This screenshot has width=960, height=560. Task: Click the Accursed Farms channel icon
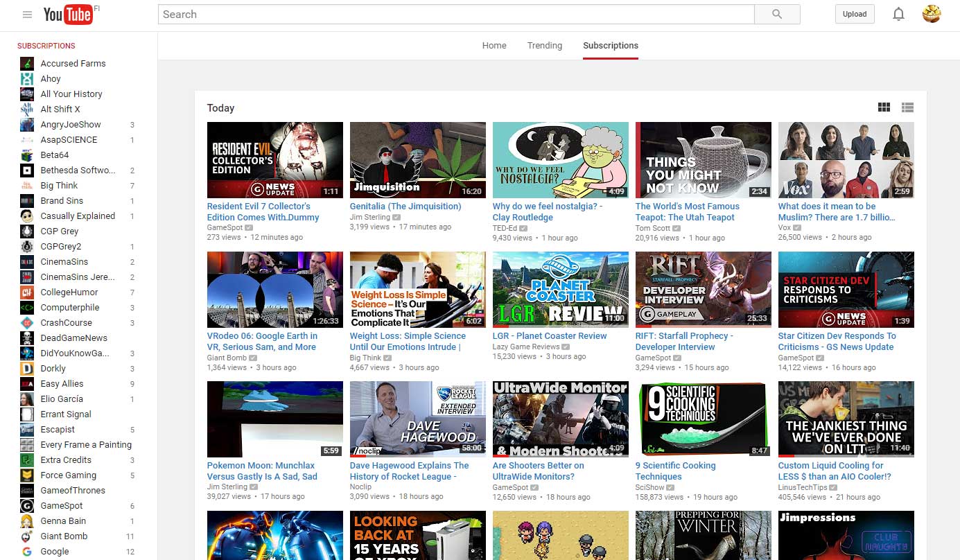(27, 63)
